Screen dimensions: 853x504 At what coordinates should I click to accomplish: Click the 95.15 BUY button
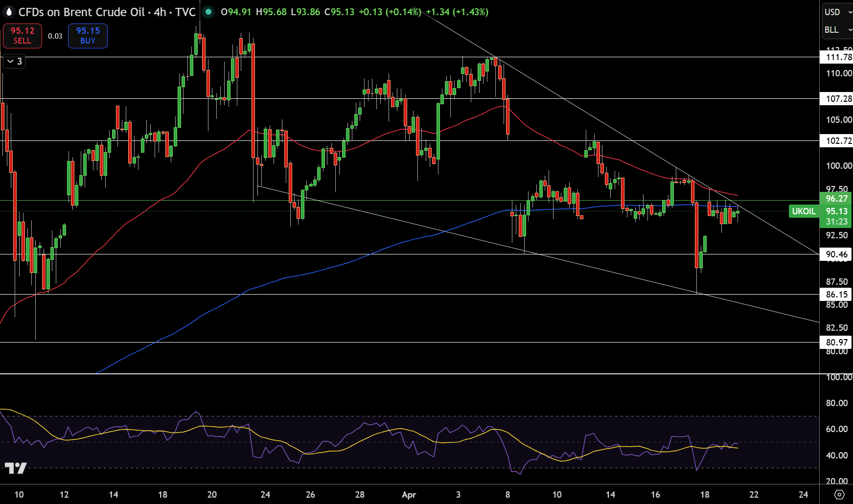coord(88,36)
